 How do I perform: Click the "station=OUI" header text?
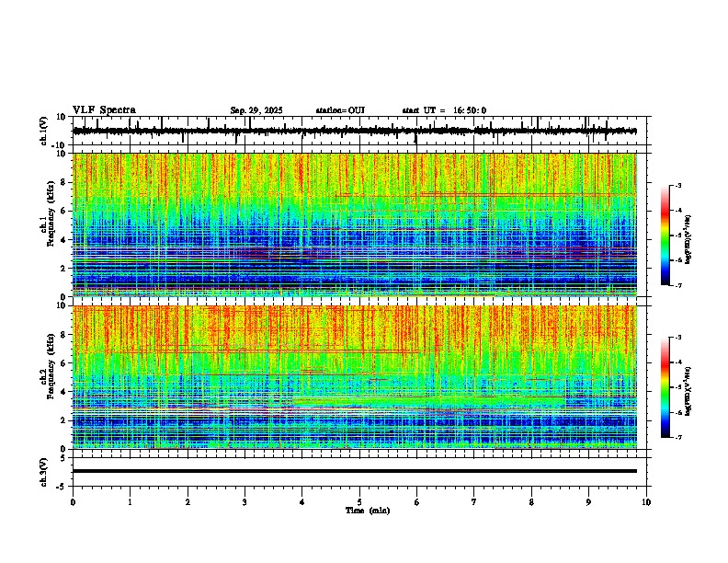click(x=340, y=110)
